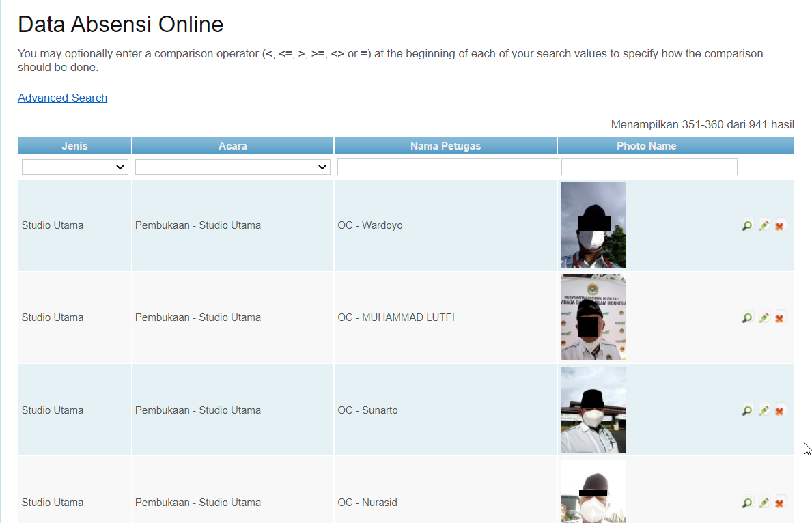The image size is (812, 523).
Task: Open the Acara filter dropdown
Action: (232, 167)
